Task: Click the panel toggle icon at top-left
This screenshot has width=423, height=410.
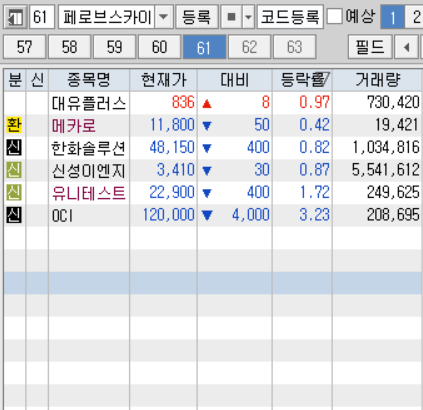Action: (16, 17)
